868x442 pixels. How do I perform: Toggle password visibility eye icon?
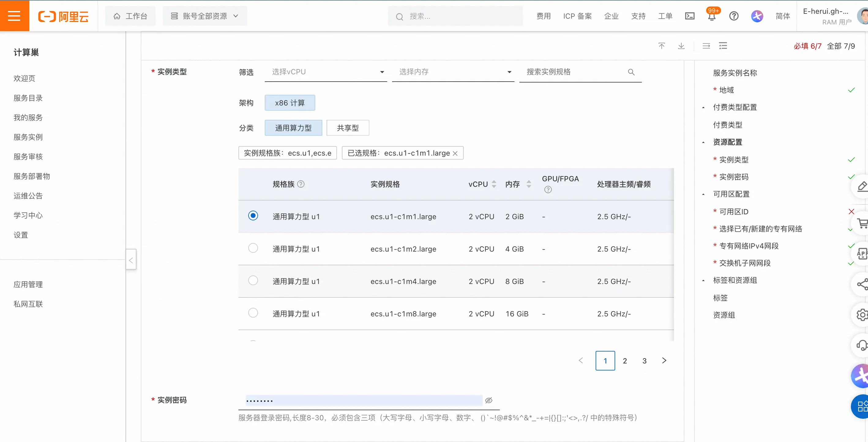point(488,400)
